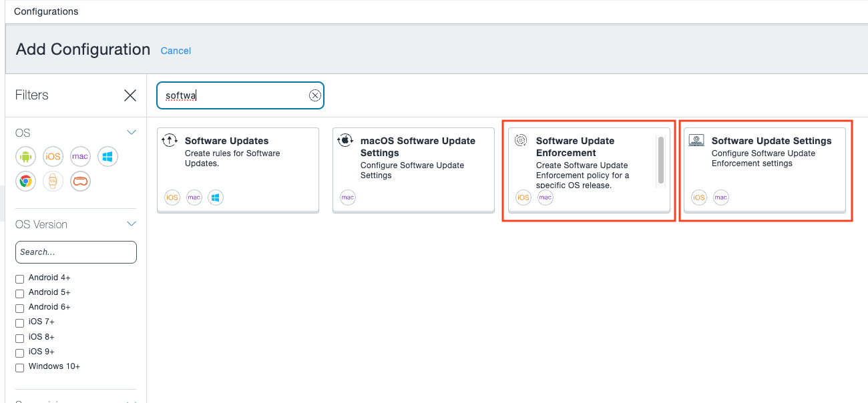Screen dimensions: 868x403
Task: Select the Chrome OS filter
Action: tap(25, 181)
